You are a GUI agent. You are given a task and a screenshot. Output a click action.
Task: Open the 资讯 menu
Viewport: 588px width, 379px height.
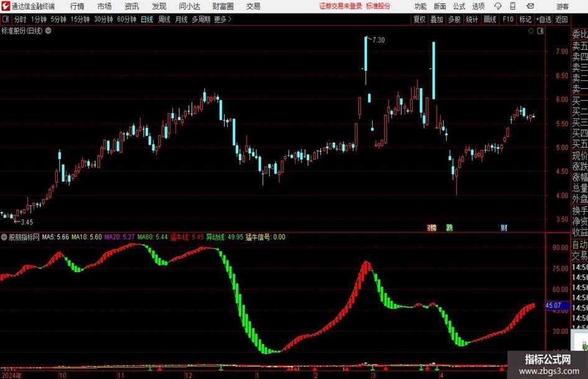click(132, 6)
